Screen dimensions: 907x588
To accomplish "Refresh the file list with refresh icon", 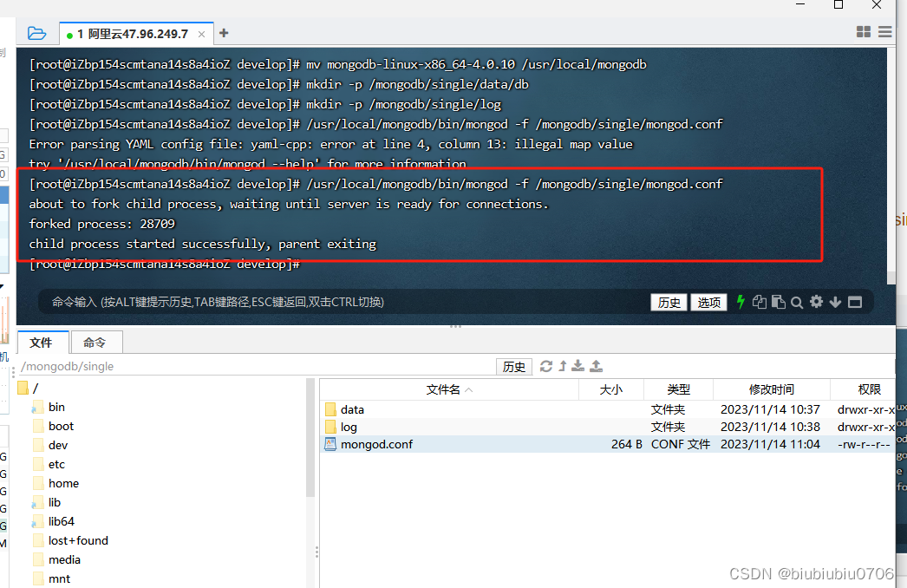I will tap(546, 365).
